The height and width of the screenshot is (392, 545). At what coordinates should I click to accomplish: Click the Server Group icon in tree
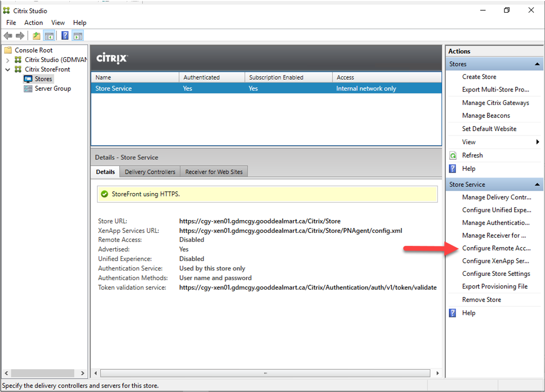[28, 89]
